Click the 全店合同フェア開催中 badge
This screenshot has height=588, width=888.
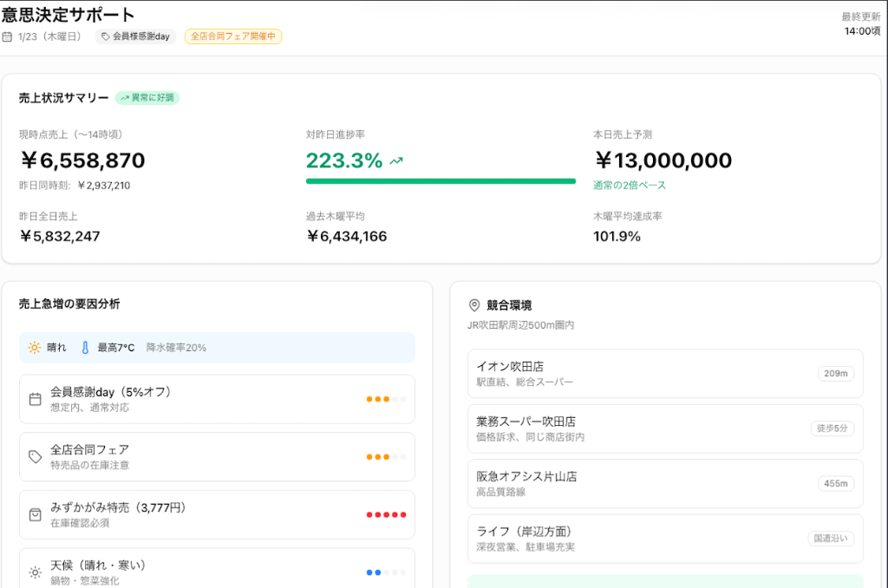233,36
